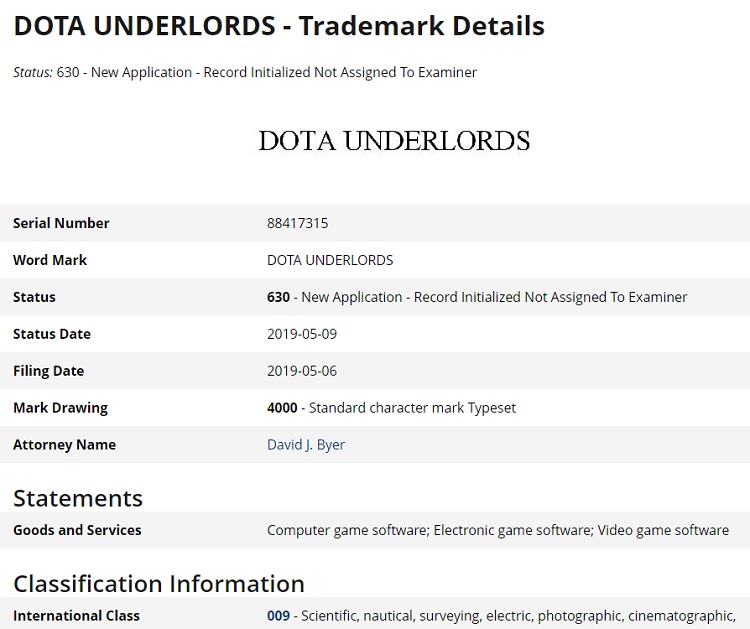The image size is (750, 629).
Task: Click the Filing Date value 2019-05-06
Action: click(x=302, y=371)
